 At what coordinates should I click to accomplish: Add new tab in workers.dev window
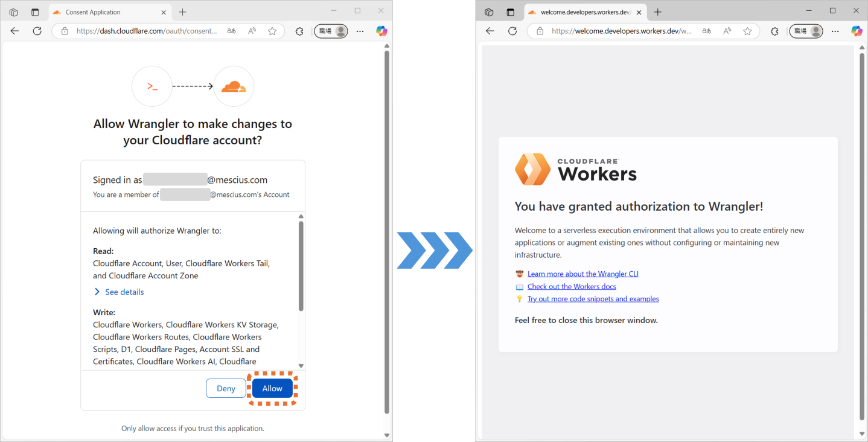[x=658, y=12]
